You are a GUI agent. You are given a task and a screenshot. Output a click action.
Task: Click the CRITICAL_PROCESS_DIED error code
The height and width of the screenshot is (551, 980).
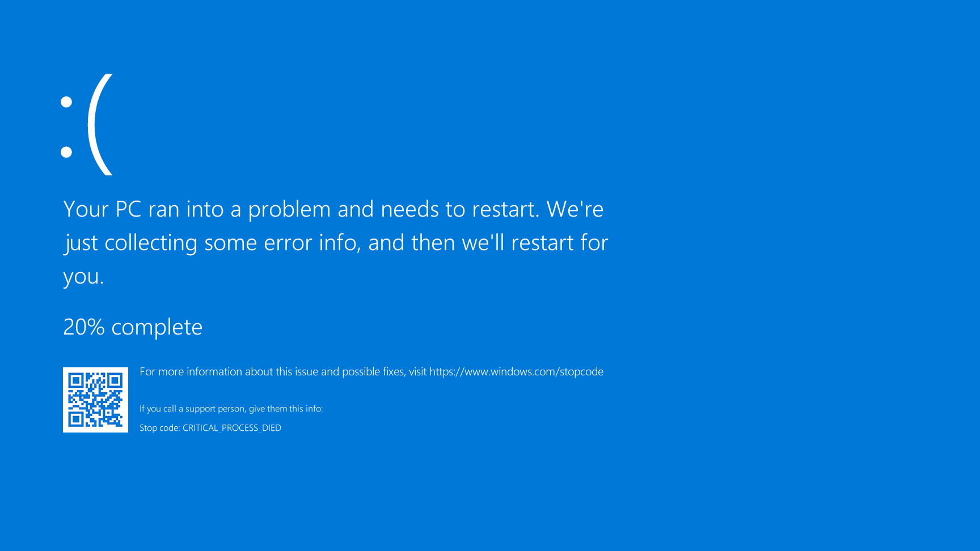[x=231, y=428]
